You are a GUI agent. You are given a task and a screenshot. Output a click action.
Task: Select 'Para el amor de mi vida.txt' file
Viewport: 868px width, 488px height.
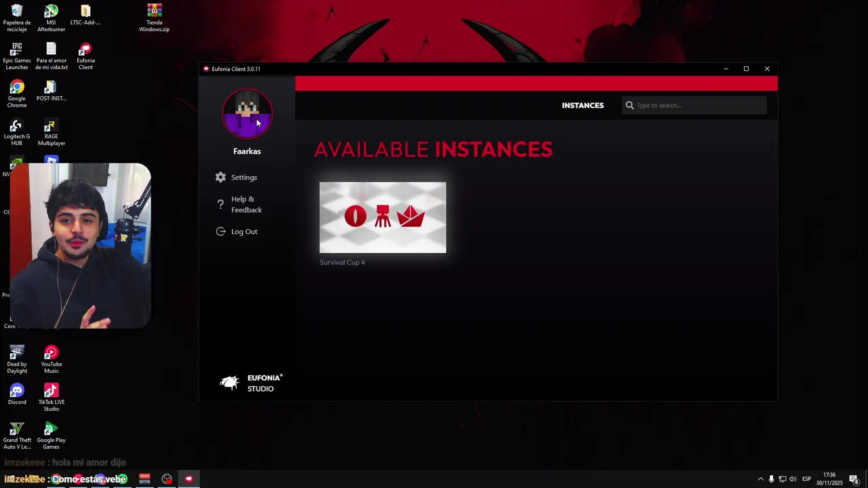click(x=51, y=56)
